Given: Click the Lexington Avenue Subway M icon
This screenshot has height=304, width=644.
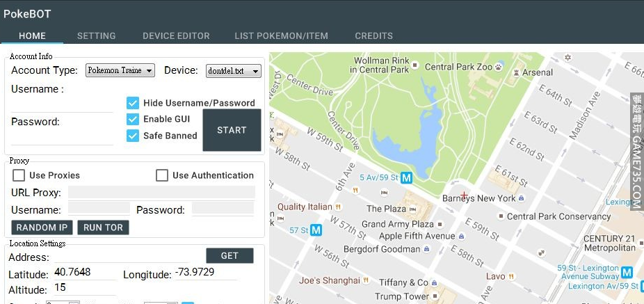Looking at the screenshot, I should (x=627, y=272).
